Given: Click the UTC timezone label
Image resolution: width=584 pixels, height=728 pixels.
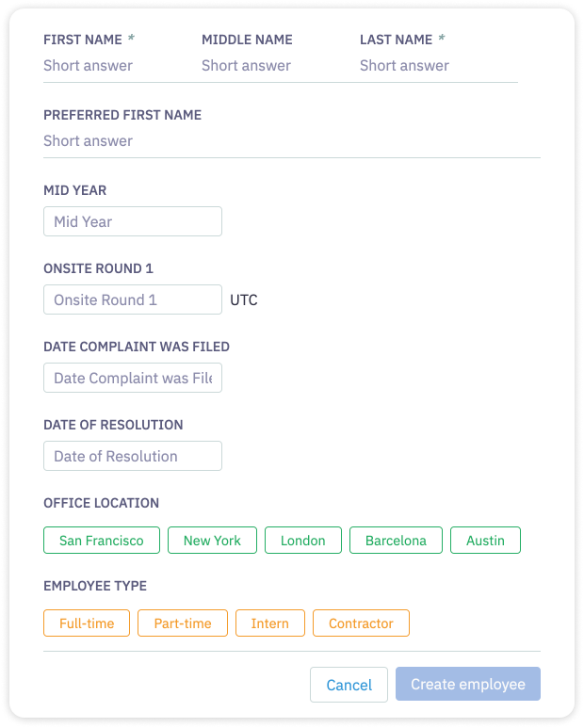Looking at the screenshot, I should pyautogui.click(x=244, y=300).
